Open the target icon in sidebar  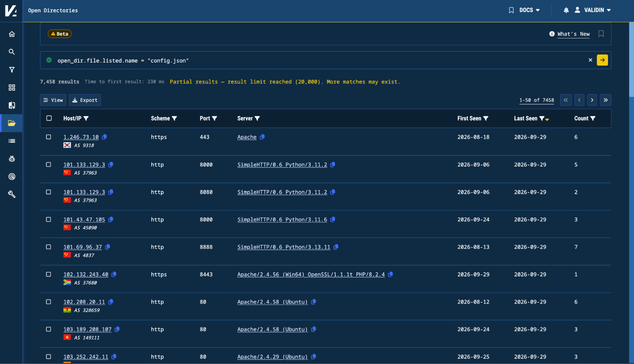[x=12, y=177]
